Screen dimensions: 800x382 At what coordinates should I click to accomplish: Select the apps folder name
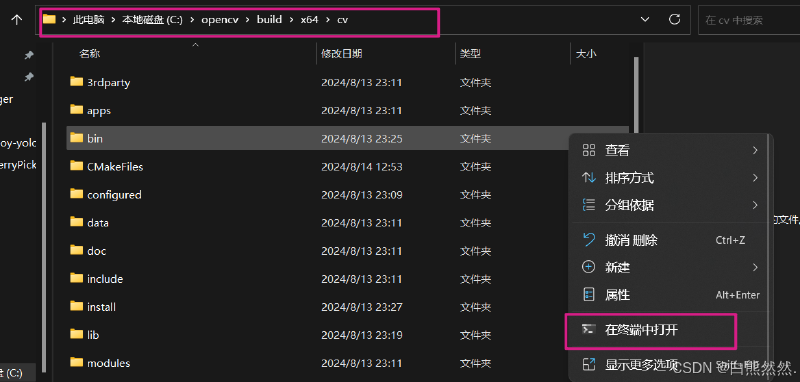(x=99, y=111)
